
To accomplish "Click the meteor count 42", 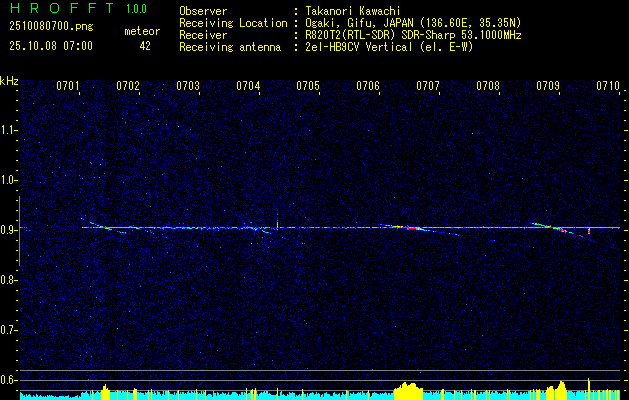I will click(145, 46).
